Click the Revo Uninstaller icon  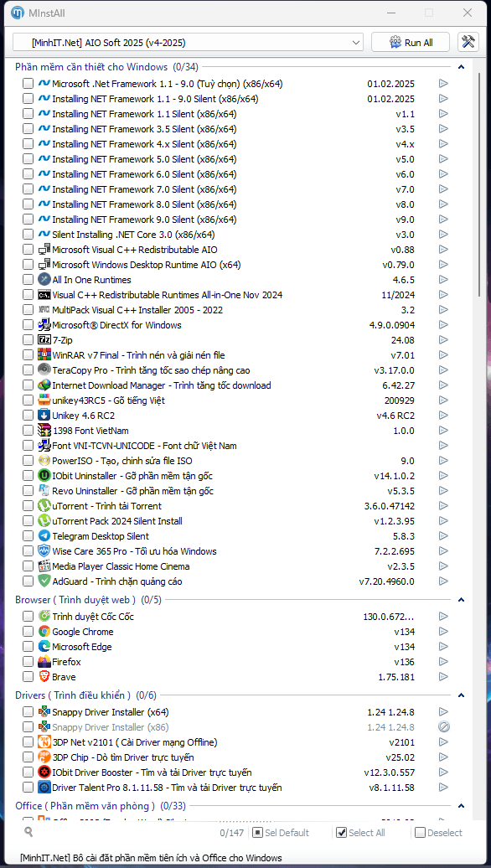[x=44, y=490]
